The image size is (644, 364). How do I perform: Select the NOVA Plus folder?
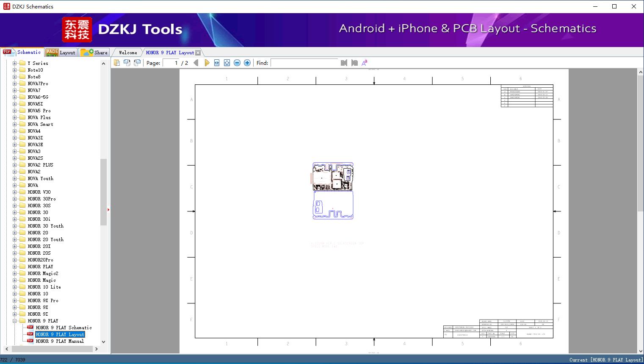(39, 117)
